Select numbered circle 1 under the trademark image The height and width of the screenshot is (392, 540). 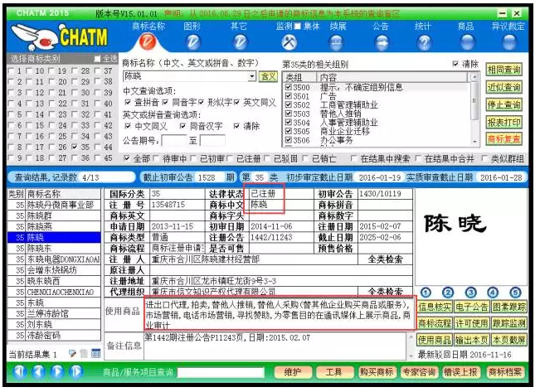(426, 293)
